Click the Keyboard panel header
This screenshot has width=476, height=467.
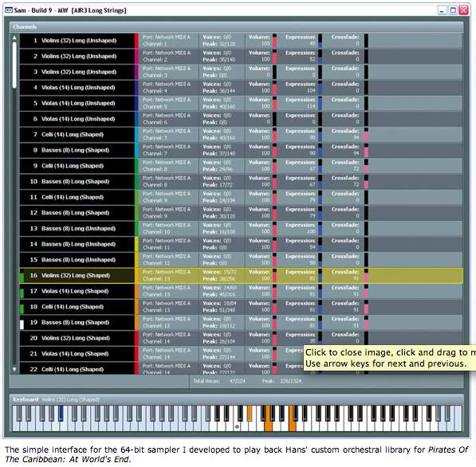tap(236, 399)
